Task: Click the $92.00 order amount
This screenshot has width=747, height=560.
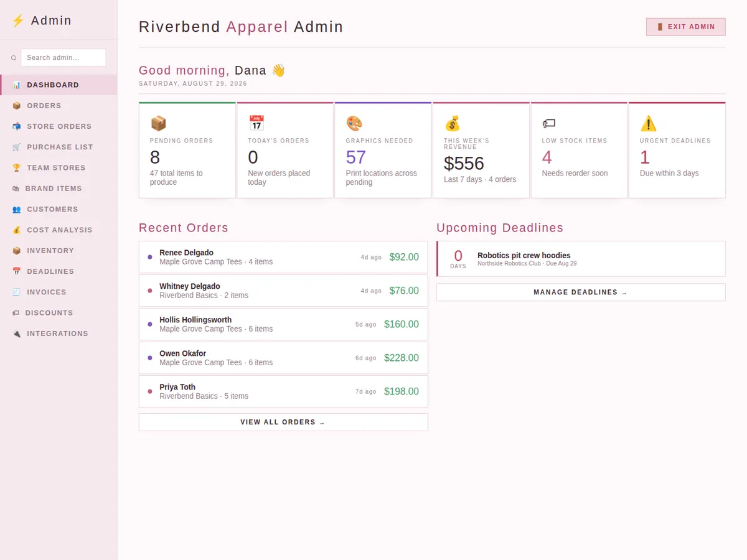Action: tap(404, 257)
